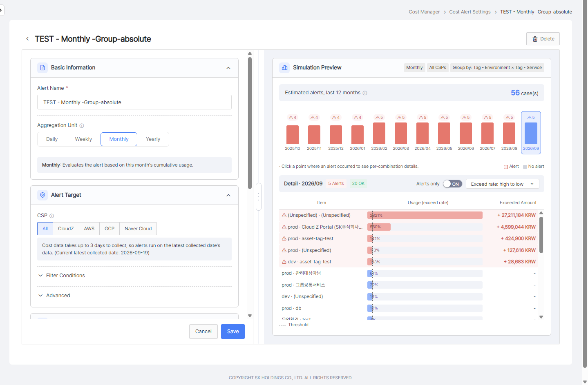Click the sidebar expand arrow in the corner

(x=1, y=10)
